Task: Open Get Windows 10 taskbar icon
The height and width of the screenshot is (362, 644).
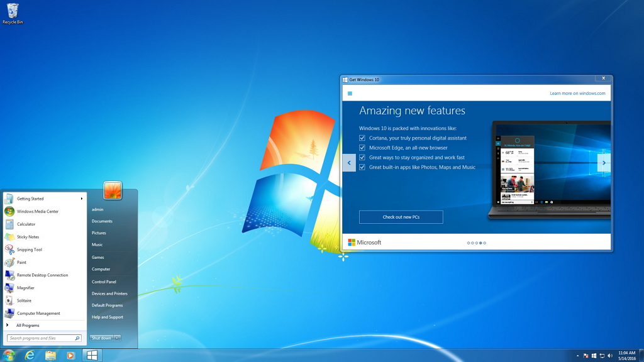Action: 92,356
